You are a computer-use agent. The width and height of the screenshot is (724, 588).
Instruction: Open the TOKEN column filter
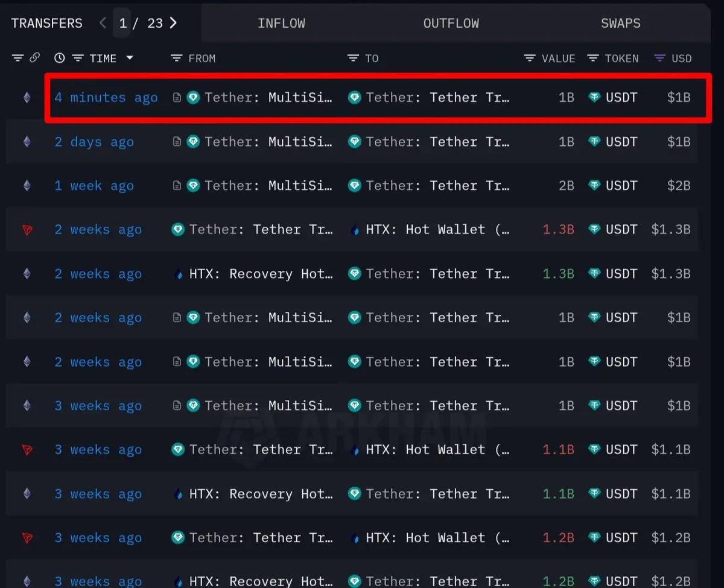pos(593,58)
